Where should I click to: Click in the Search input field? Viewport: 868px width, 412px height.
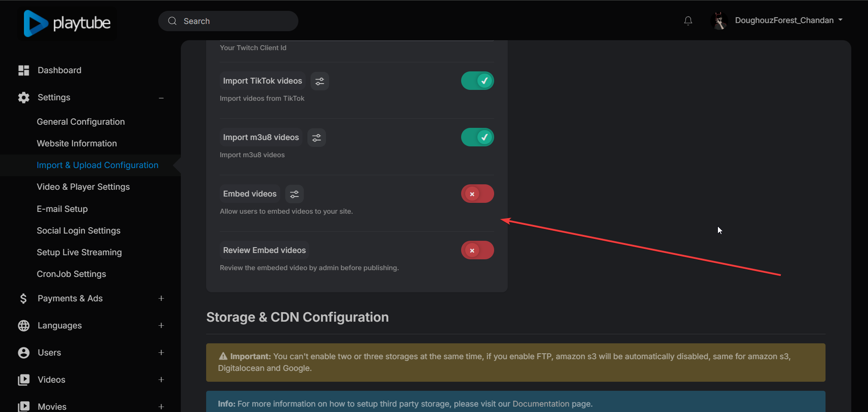(x=235, y=21)
